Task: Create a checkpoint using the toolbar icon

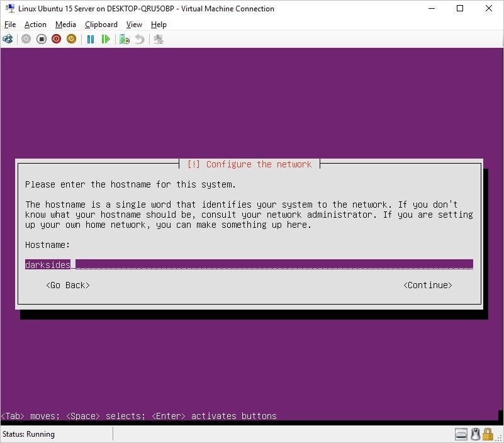Action: 125,39
